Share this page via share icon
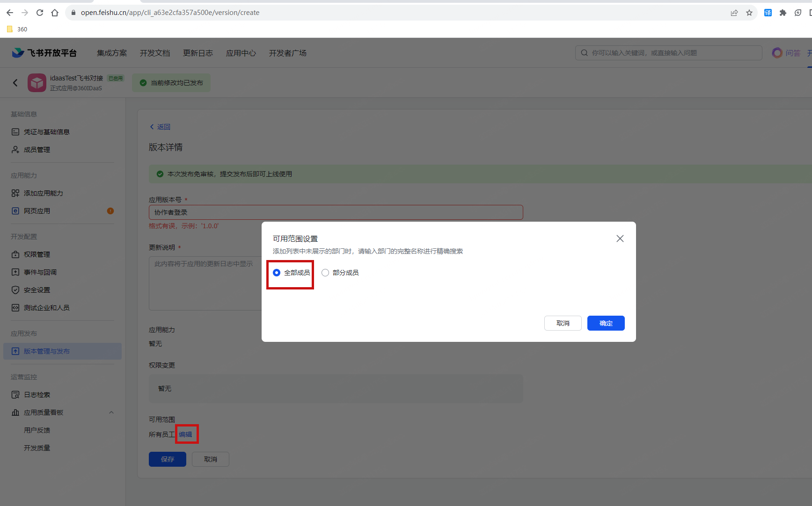The height and width of the screenshot is (506, 812). tap(734, 13)
